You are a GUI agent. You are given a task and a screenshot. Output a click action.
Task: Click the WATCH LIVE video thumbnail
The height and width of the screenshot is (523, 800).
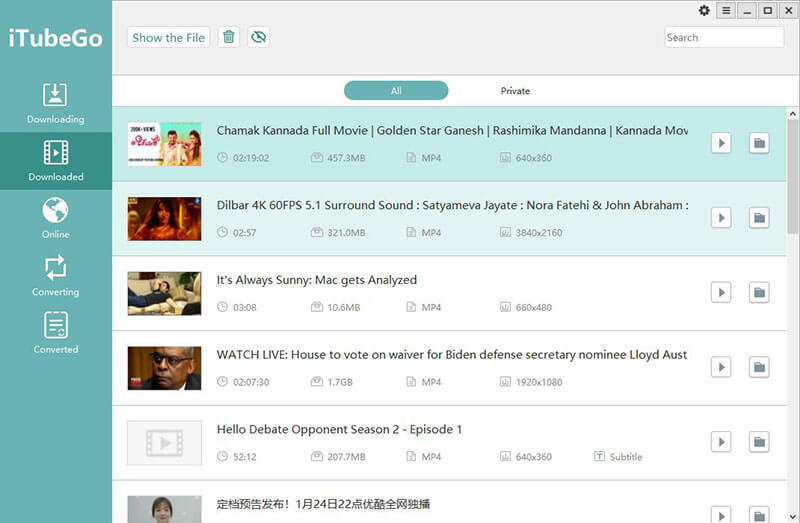[x=164, y=368]
